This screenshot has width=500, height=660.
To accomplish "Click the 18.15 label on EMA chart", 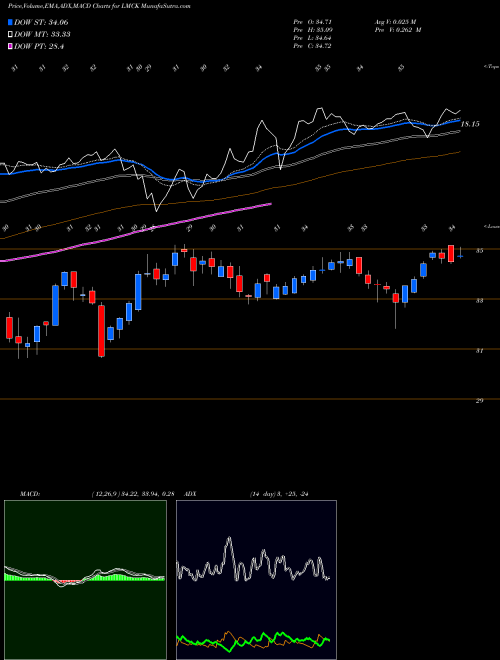I will click(470, 124).
